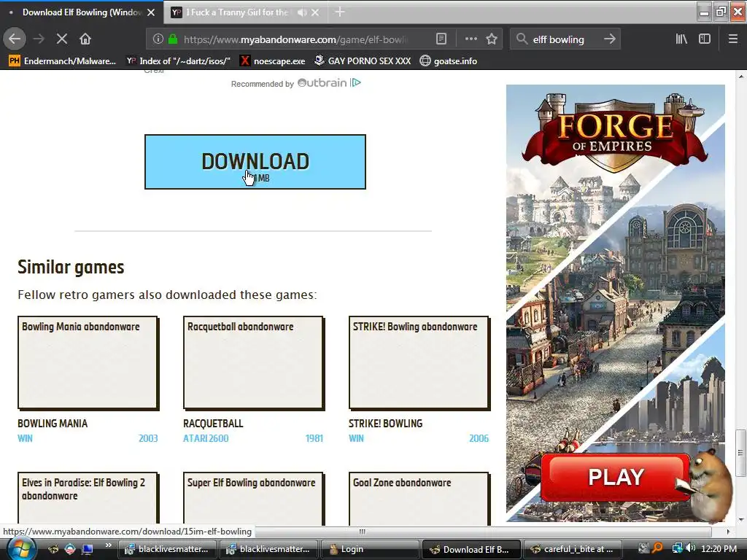This screenshot has width=747, height=560.
Task: Open Super Elf Bowling abandonware card
Action: [x=253, y=498]
